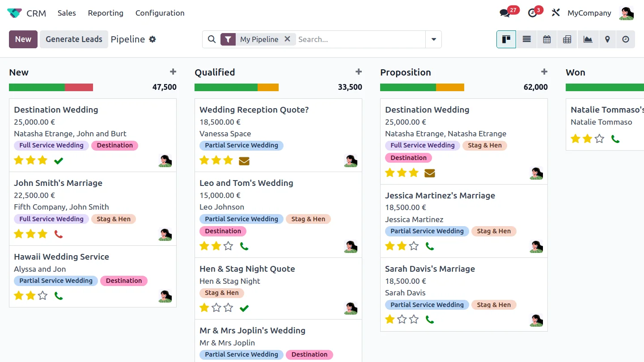Open the calendar view

tap(547, 39)
